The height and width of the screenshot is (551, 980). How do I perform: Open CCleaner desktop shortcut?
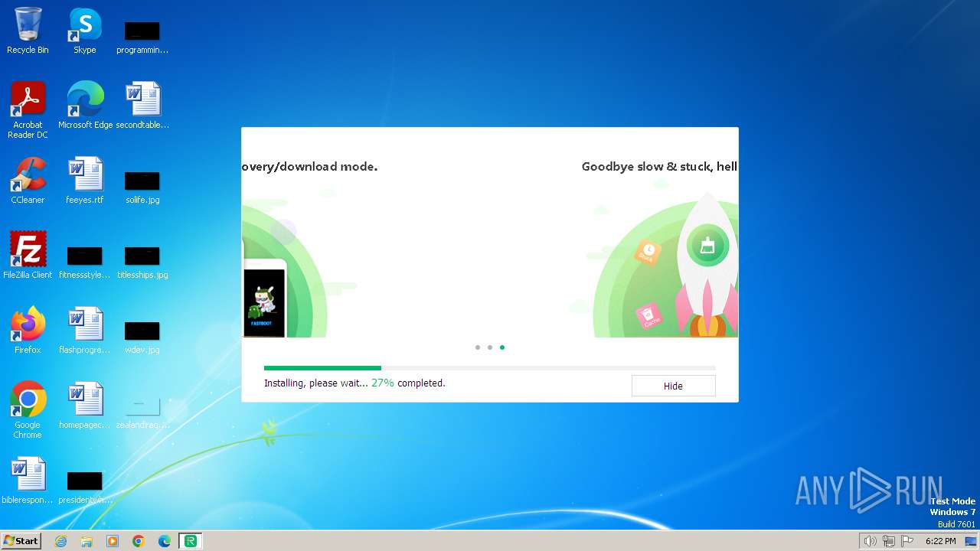[x=28, y=181]
